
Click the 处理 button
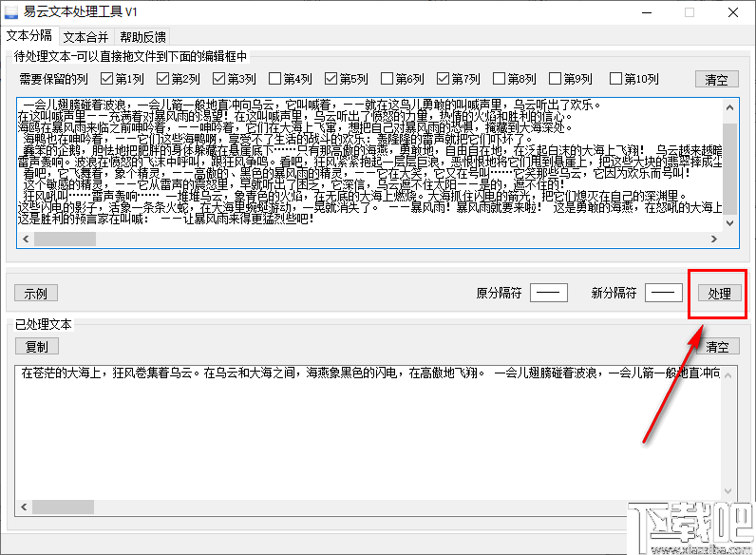(719, 293)
